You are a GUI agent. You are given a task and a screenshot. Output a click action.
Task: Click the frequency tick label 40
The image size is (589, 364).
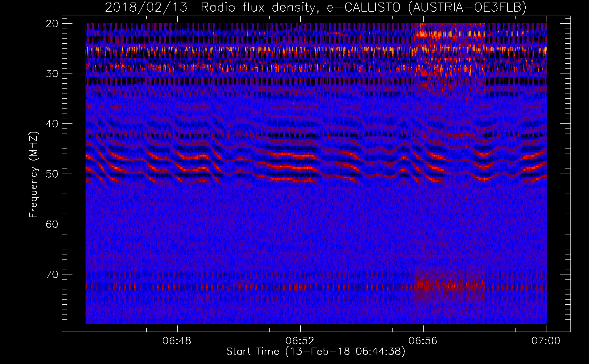coord(52,124)
